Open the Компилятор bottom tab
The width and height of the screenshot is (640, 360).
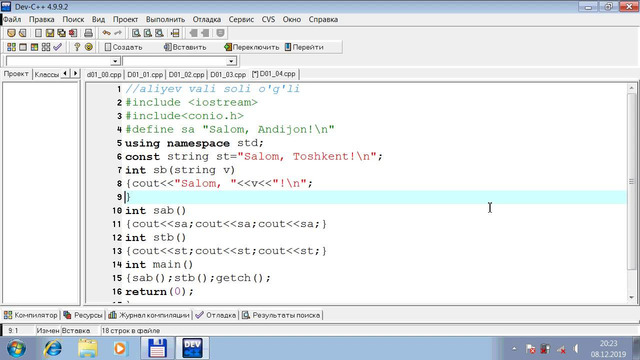pyautogui.click(x=31, y=315)
